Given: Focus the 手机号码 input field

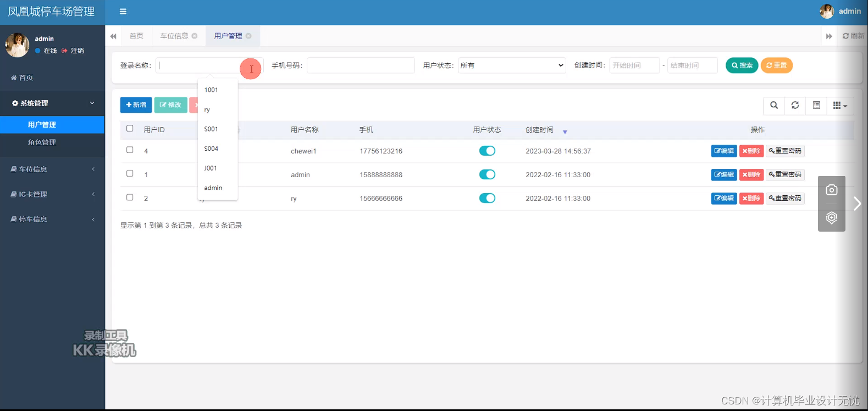Looking at the screenshot, I should tap(361, 65).
